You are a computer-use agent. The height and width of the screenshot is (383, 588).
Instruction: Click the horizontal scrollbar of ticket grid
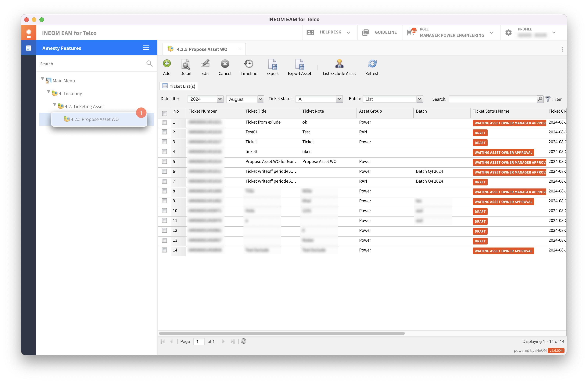(x=282, y=333)
